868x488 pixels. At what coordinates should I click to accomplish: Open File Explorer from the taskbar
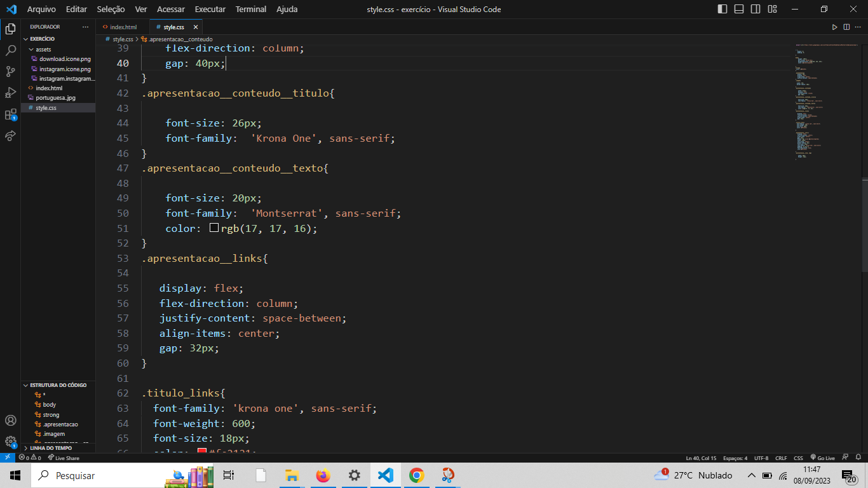click(x=292, y=475)
